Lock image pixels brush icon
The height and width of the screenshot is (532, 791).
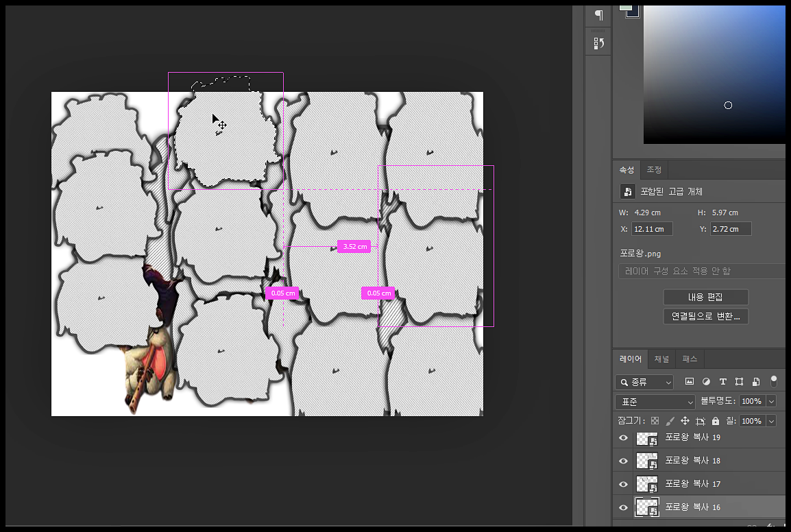click(670, 420)
